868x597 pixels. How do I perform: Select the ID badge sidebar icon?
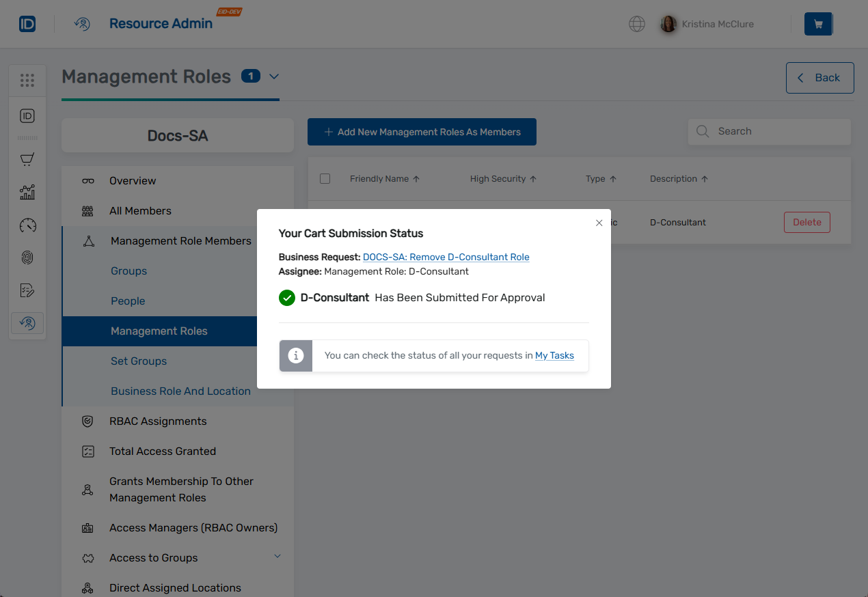point(27,115)
